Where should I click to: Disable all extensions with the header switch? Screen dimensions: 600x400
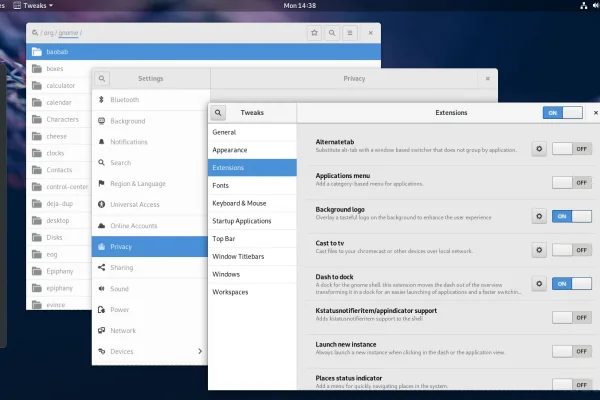pos(562,113)
